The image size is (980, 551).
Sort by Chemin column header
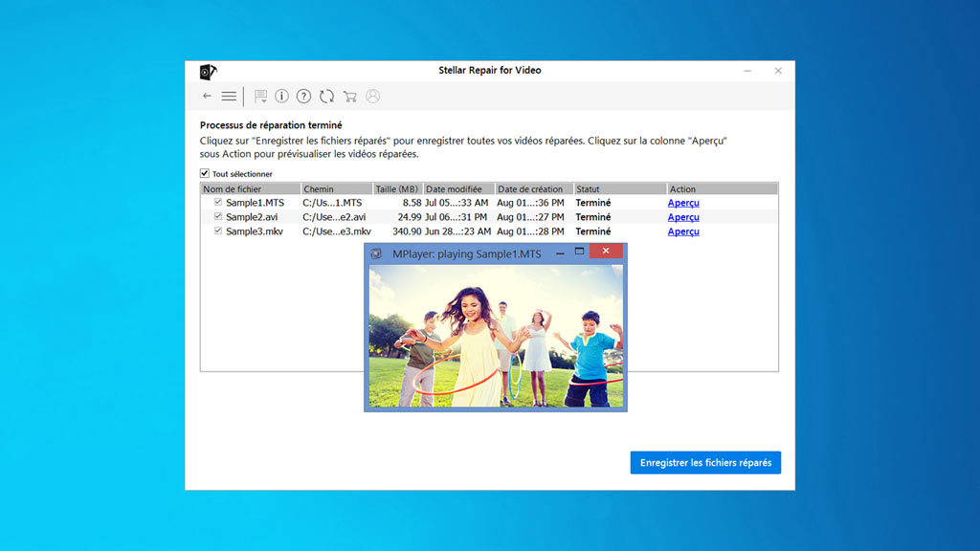(337, 188)
